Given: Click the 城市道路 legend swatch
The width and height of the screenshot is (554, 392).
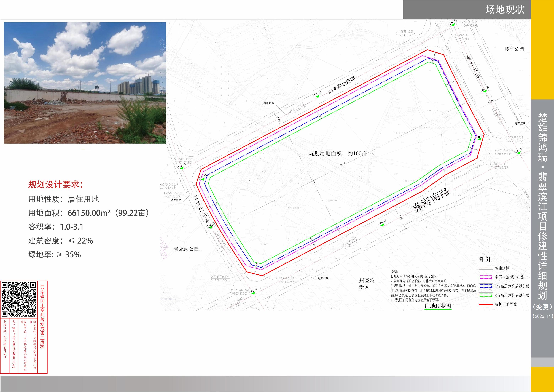Looking at the screenshot, I should click(486, 268).
